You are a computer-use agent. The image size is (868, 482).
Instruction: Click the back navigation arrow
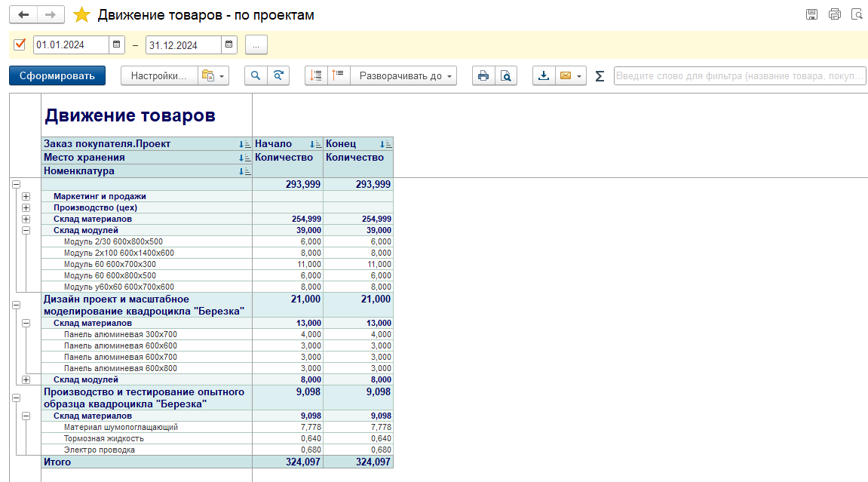point(24,15)
